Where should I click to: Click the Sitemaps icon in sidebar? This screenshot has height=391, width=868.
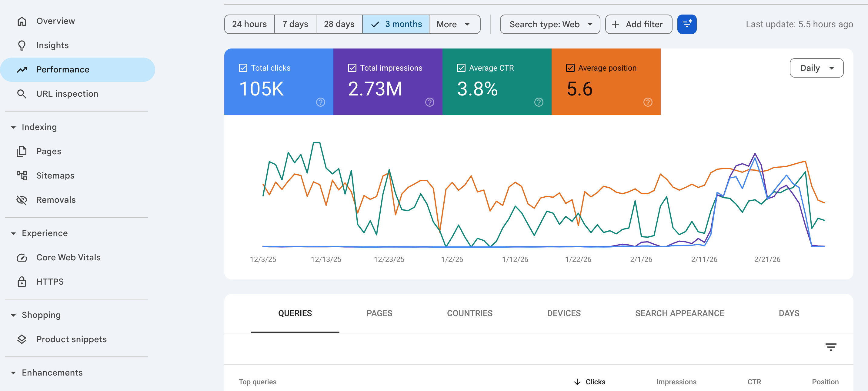point(22,175)
